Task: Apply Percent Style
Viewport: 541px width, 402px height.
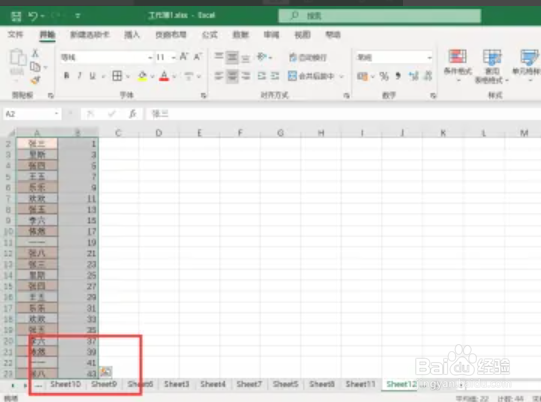Action: (384, 76)
